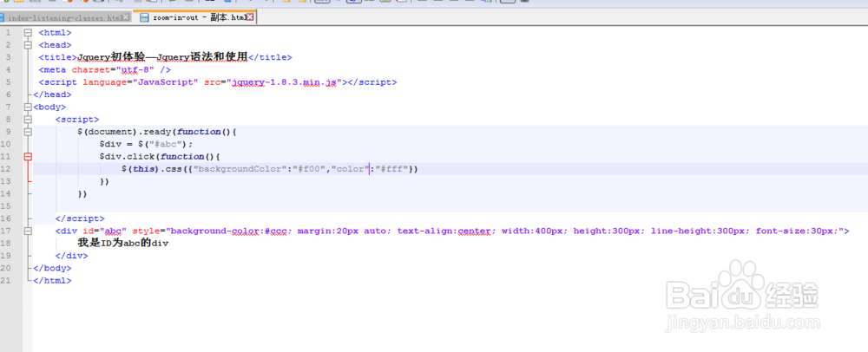
Task: Collapse the red $div.click fold on line 11
Action: click(x=28, y=156)
